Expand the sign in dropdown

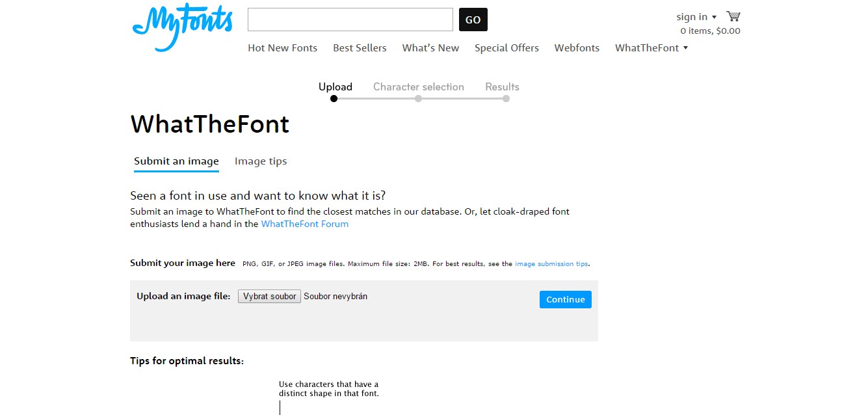696,17
